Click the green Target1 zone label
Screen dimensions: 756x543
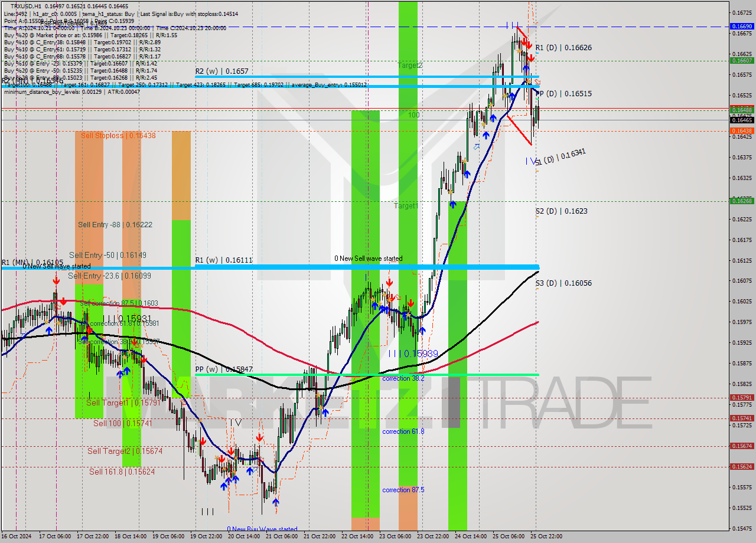coord(406,205)
